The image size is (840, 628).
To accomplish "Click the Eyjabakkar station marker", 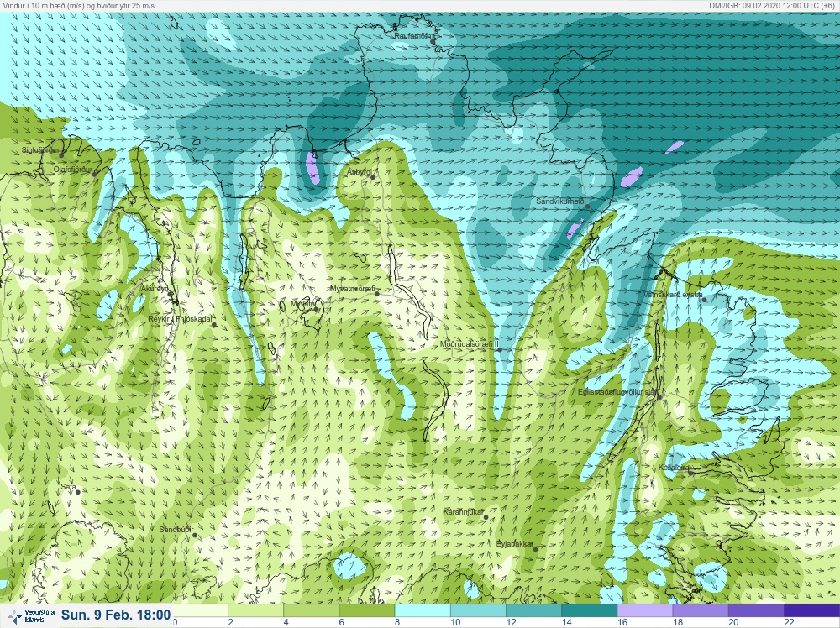I will pos(535,549).
